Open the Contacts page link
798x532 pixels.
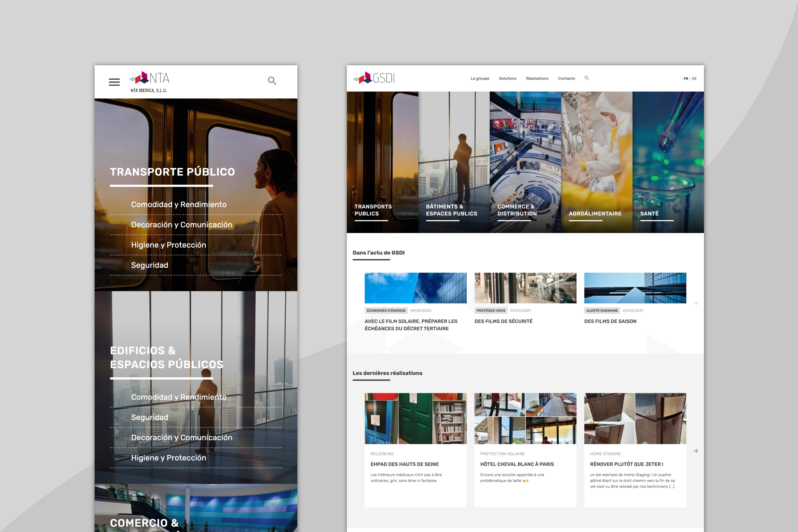coord(566,78)
